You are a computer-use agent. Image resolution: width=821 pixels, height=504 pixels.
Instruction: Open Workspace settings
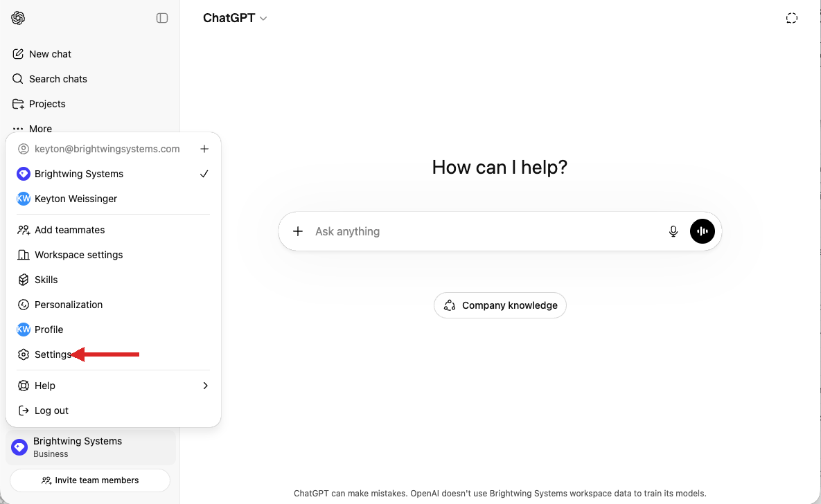pyautogui.click(x=113, y=255)
